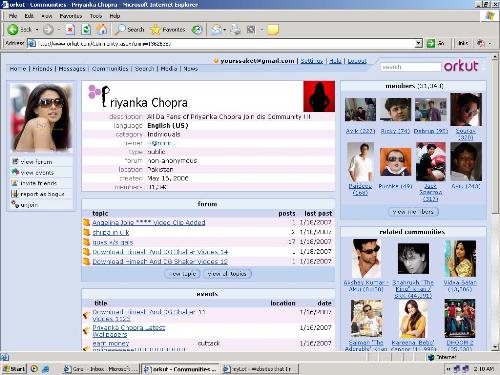The image size is (500, 375).
Task: Click the logout link in the header
Action: (357, 61)
